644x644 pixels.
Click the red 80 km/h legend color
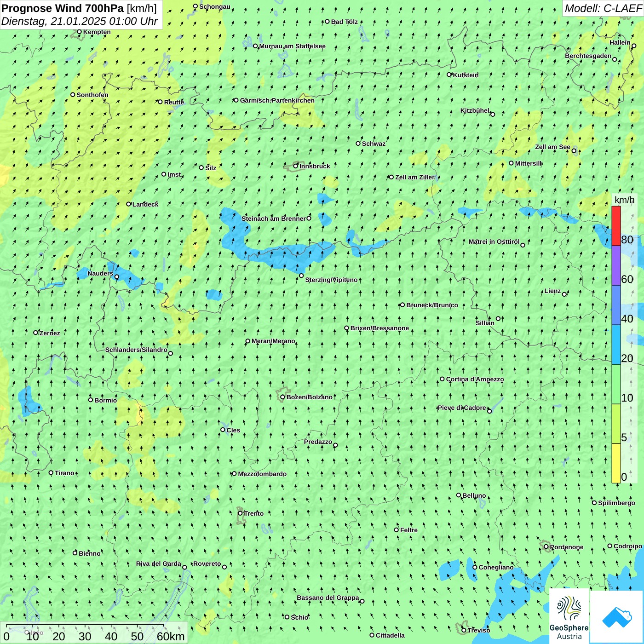coord(616,226)
